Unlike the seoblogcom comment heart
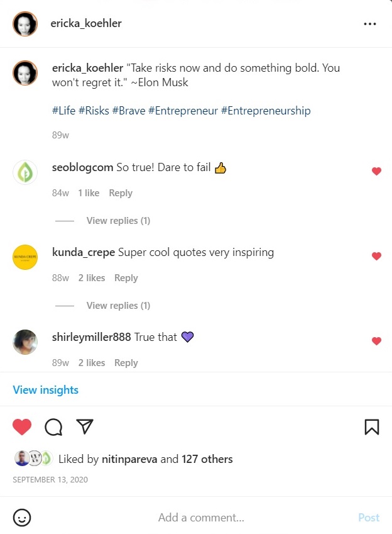The image size is (392, 534). pyautogui.click(x=376, y=171)
